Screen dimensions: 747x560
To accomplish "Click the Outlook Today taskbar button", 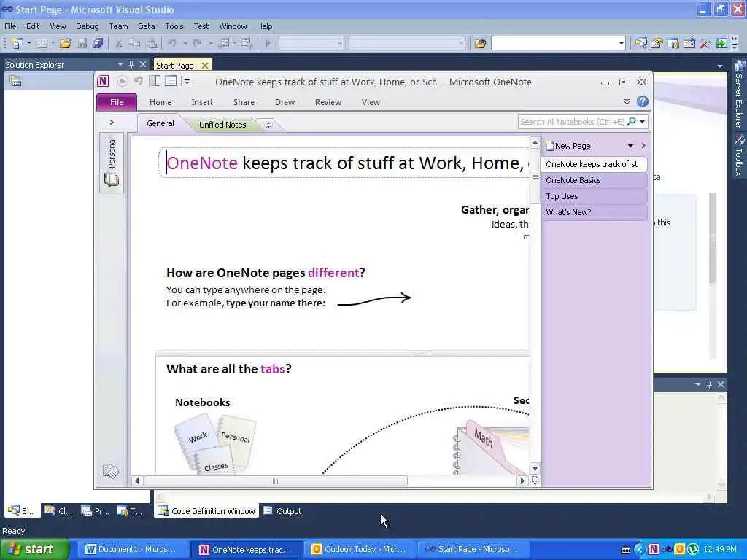I will pos(360,550).
